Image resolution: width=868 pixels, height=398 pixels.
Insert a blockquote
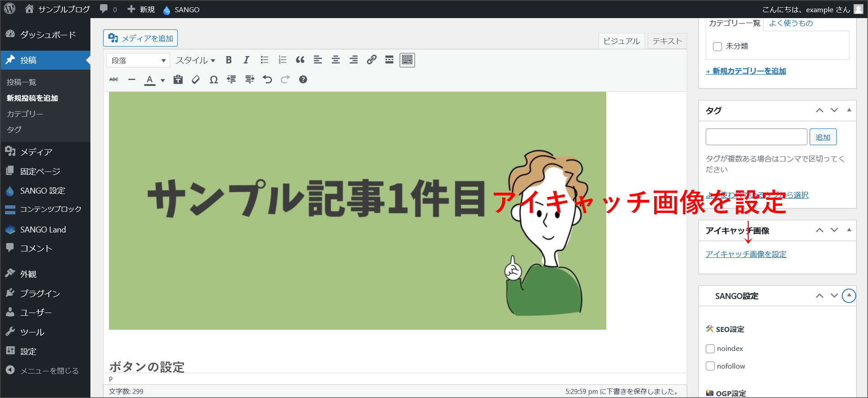pyautogui.click(x=300, y=60)
